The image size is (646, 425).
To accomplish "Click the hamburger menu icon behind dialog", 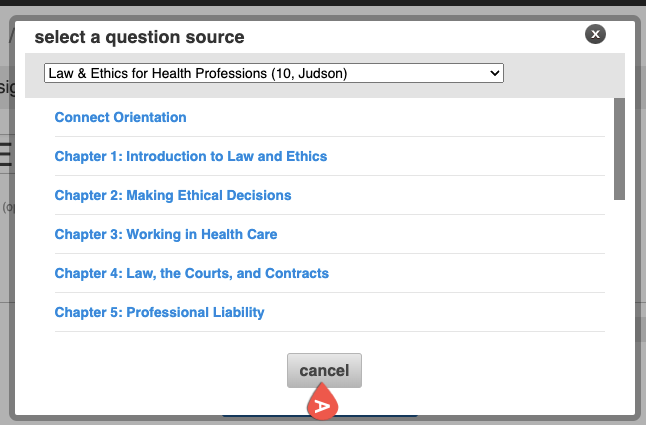I will [6, 153].
